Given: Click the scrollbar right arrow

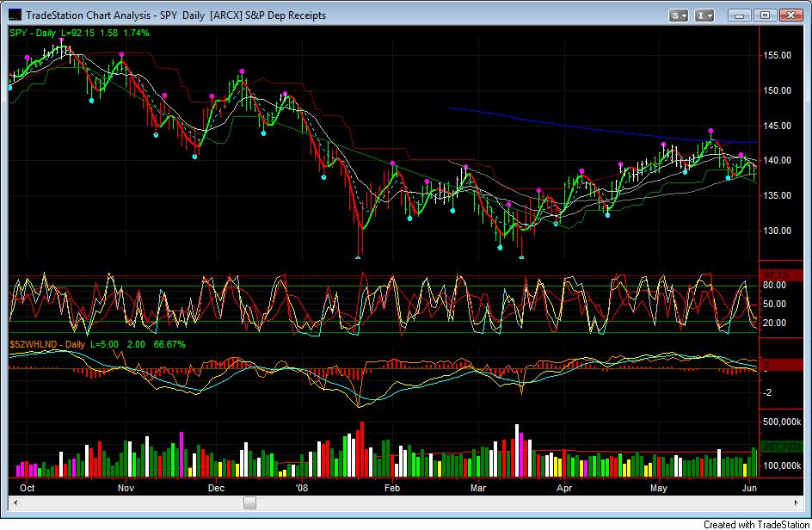Looking at the screenshot, I should click(x=796, y=502).
